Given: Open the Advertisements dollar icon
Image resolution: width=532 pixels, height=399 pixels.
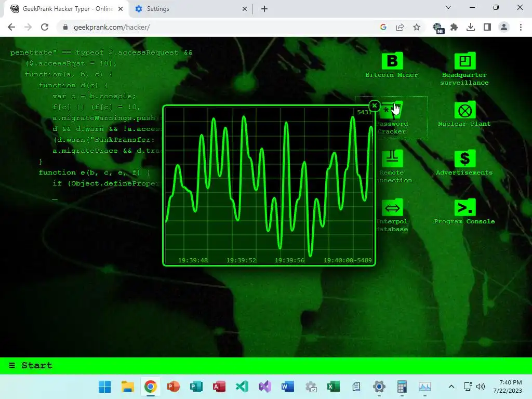Looking at the screenshot, I should tap(465, 159).
